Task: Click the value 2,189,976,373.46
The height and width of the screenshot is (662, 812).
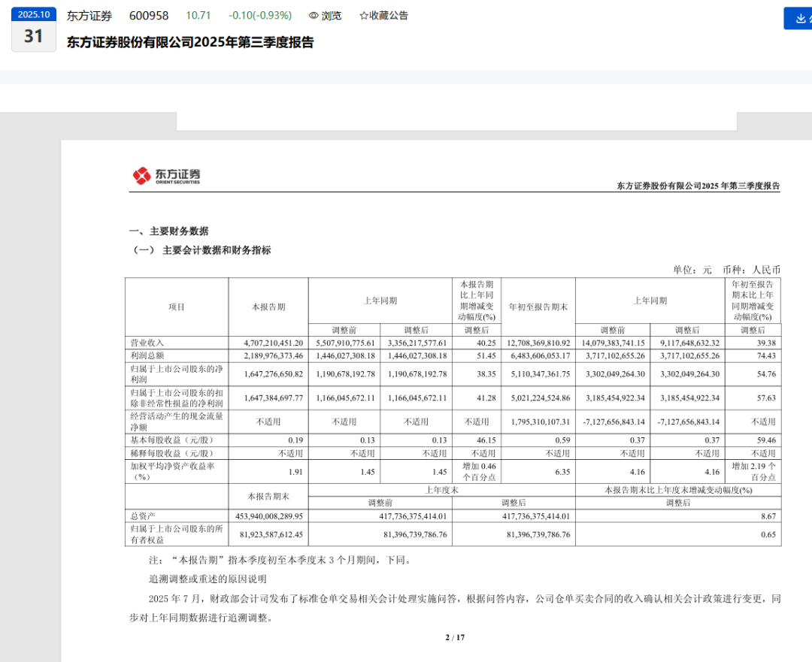Action: tap(273, 355)
